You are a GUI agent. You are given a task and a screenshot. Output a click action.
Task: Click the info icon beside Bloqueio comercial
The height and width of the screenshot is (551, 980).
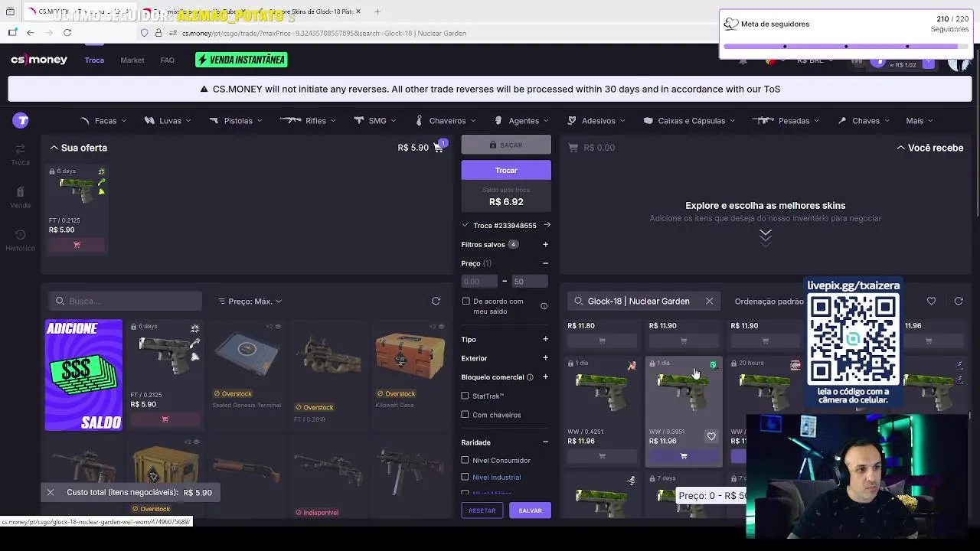coord(530,377)
